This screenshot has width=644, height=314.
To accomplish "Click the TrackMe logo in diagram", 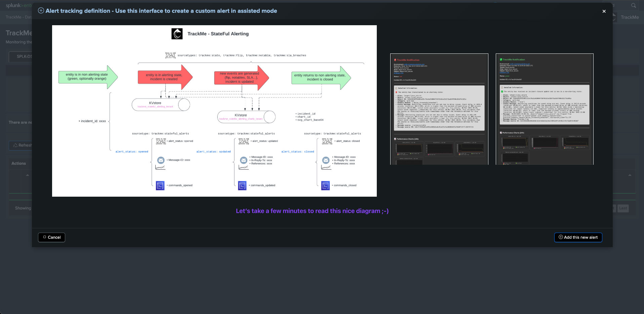I will point(177,34).
